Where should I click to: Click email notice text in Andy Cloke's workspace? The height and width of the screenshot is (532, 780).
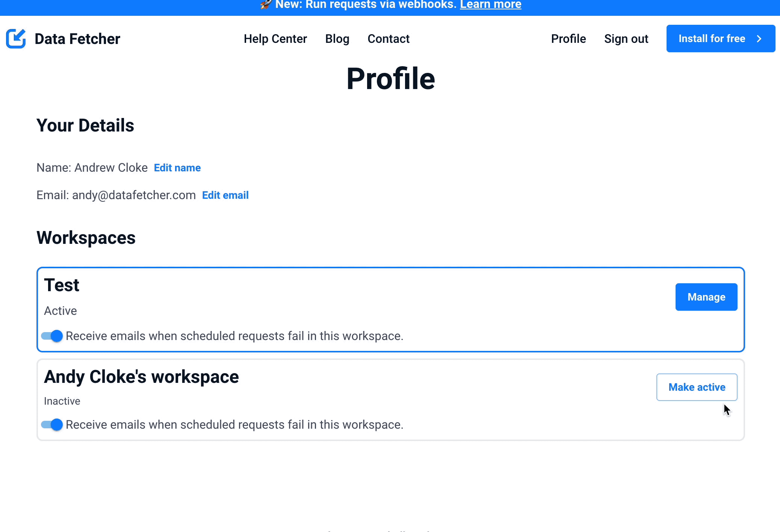(234, 425)
